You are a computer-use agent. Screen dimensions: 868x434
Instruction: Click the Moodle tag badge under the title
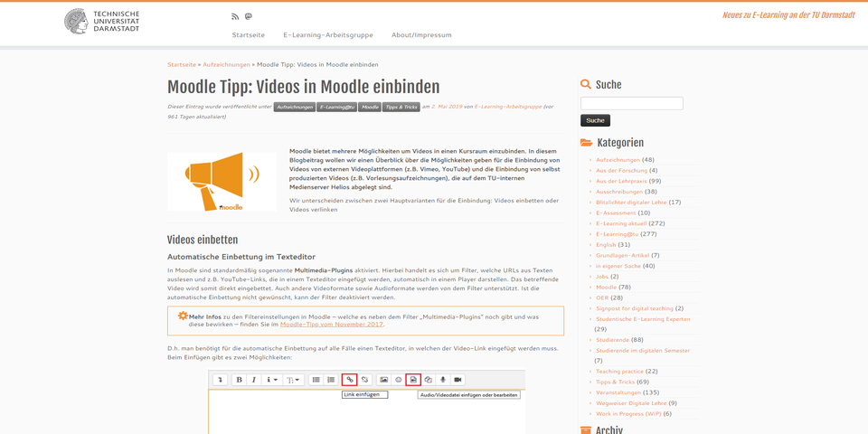tap(369, 107)
